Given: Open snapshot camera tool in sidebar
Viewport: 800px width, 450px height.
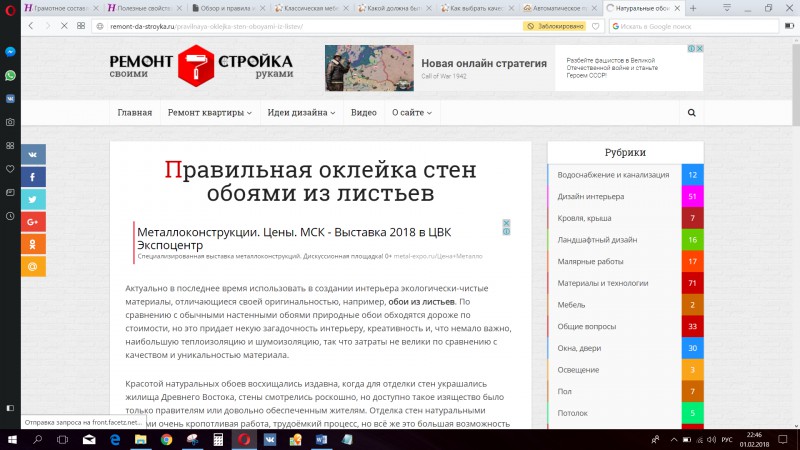Looking at the screenshot, I should [x=10, y=122].
